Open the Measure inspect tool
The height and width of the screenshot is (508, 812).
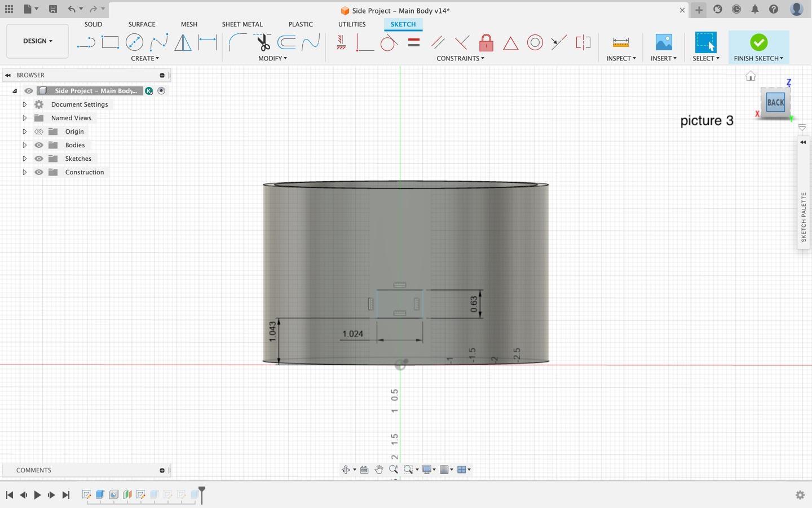pos(620,43)
